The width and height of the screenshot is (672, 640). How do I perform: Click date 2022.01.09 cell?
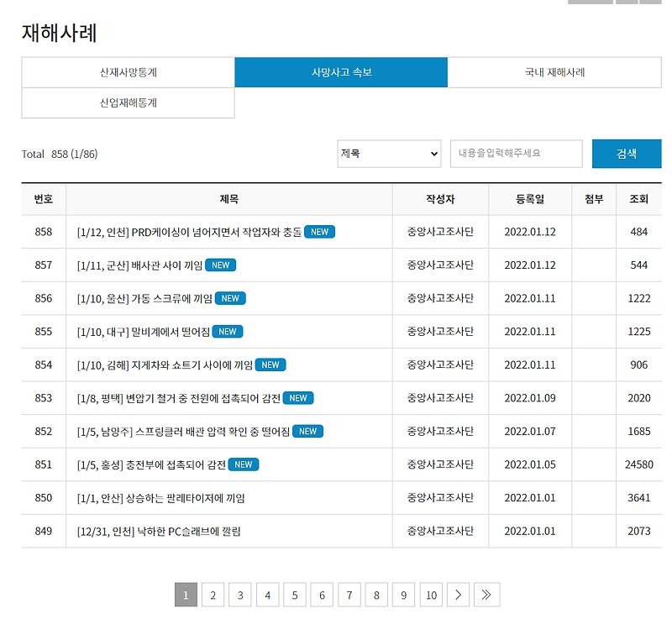530,398
